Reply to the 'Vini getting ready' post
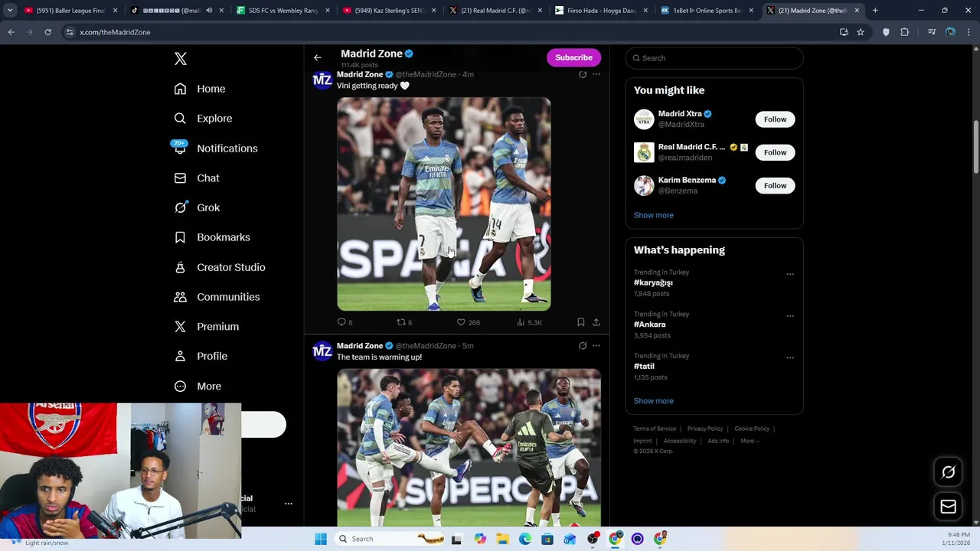The width and height of the screenshot is (980, 551). pyautogui.click(x=345, y=322)
